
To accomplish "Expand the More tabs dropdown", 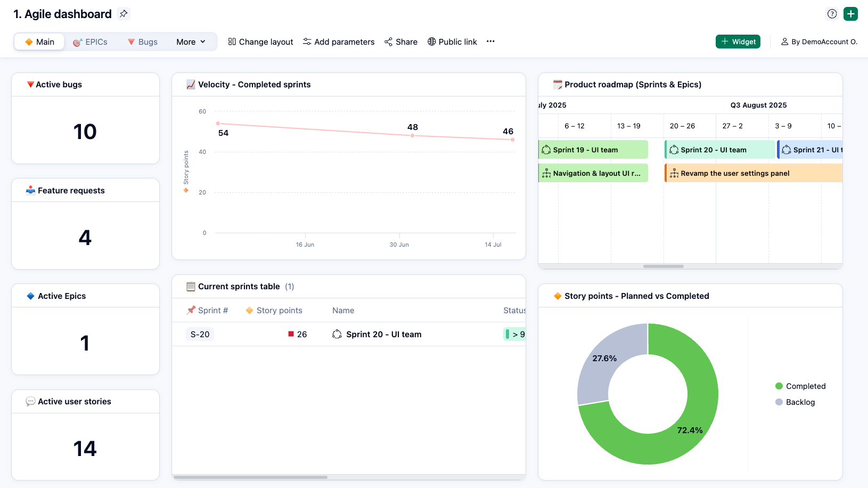I will 191,42.
